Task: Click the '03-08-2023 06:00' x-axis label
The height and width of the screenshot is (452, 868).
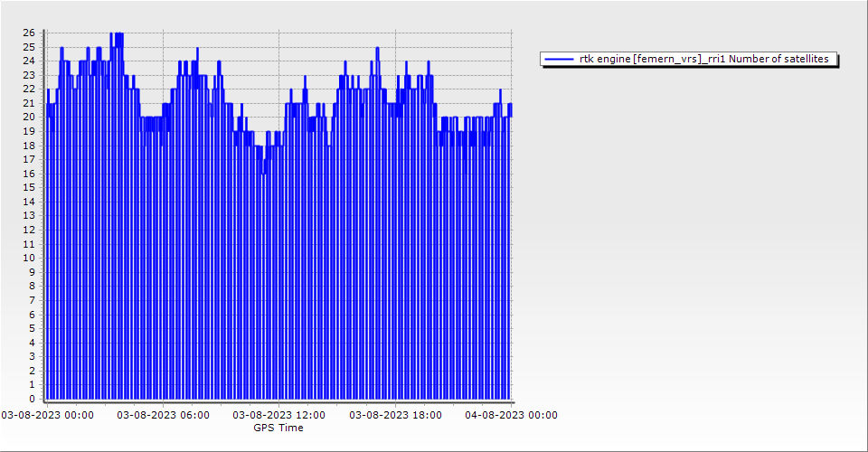Action: click(163, 415)
